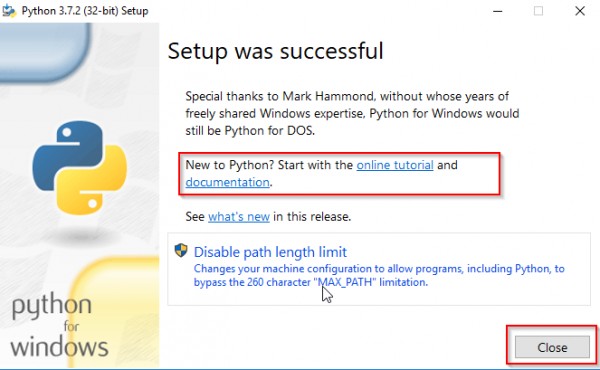
Task: Click the Close button
Action: (x=552, y=347)
